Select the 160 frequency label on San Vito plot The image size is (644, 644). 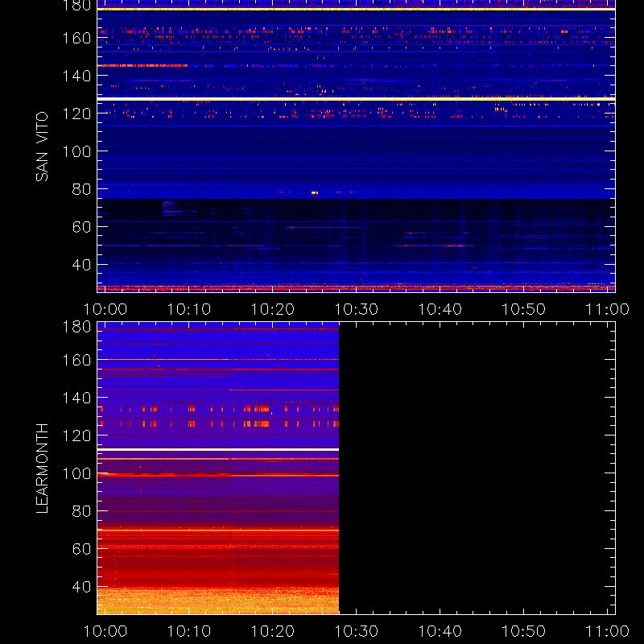point(76,38)
